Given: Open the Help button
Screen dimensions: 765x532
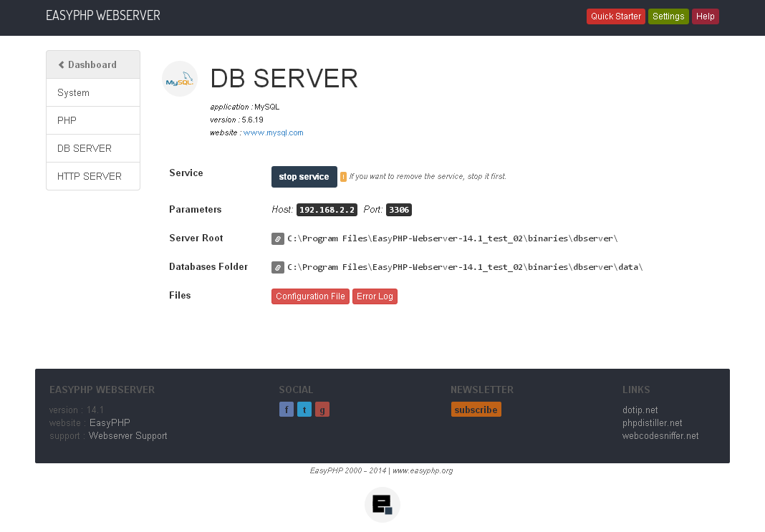Looking at the screenshot, I should [706, 16].
